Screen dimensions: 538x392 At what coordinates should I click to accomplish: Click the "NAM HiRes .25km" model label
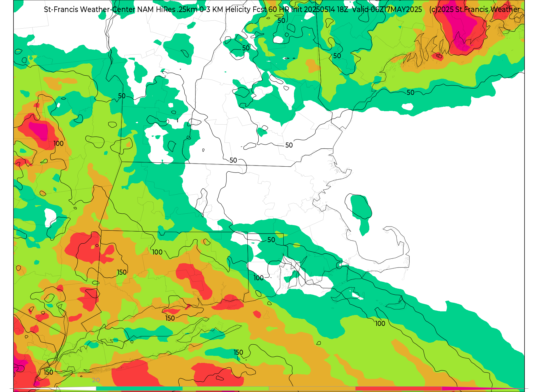tap(167, 10)
